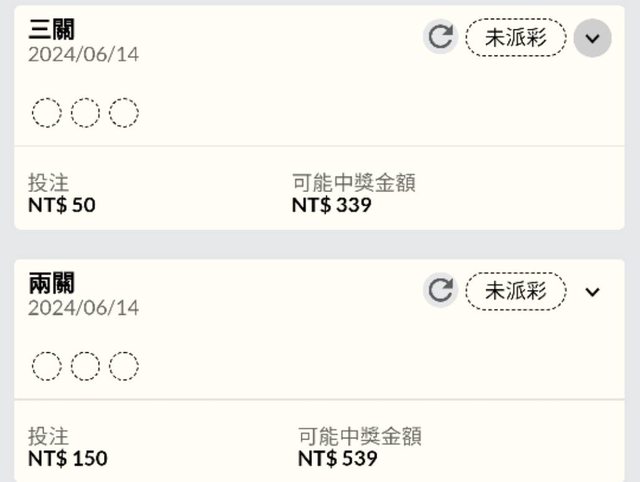Refresh the 三關 bet slip
The height and width of the screenshot is (482, 640).
pos(440,38)
